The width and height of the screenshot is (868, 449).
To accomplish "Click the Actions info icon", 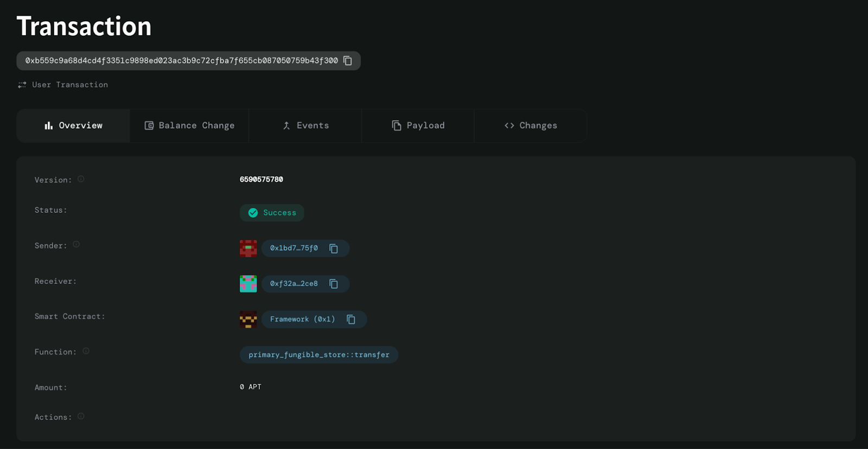I will pos(81,416).
